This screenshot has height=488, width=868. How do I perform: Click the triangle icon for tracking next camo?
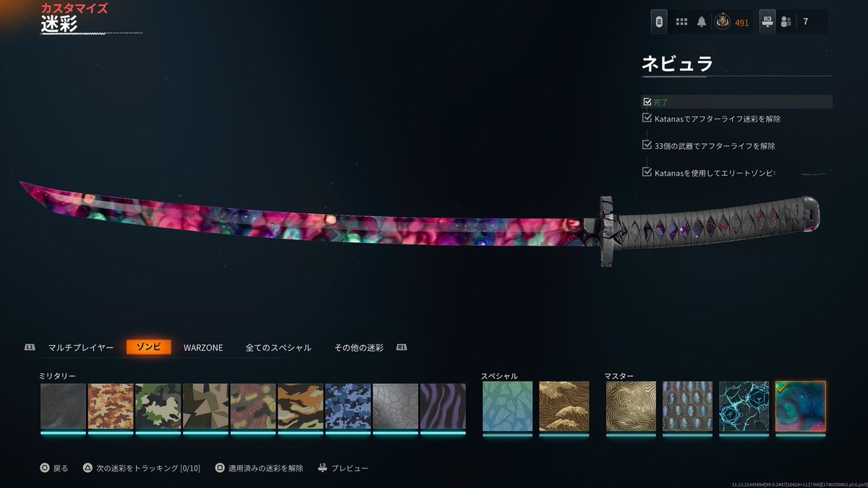pyautogui.click(x=88, y=468)
